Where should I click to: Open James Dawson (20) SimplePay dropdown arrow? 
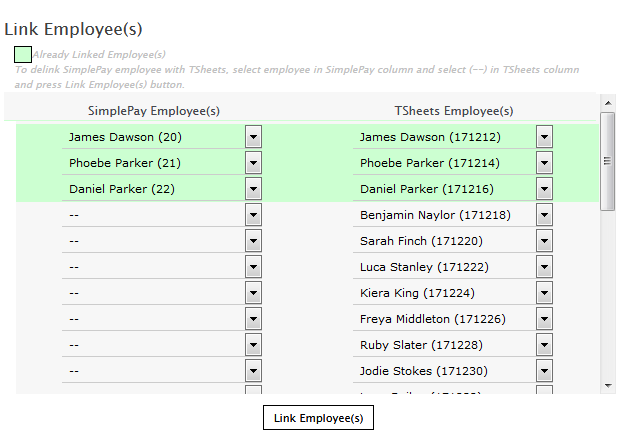click(x=253, y=137)
